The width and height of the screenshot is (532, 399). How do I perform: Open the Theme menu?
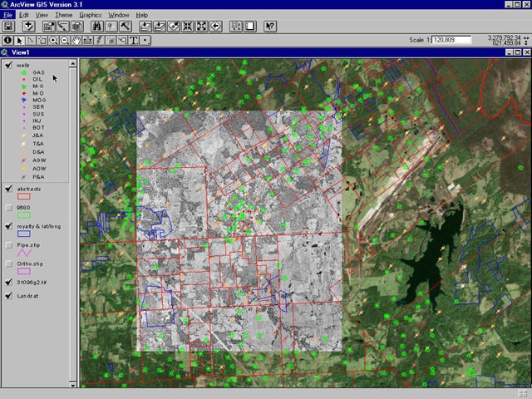point(63,15)
